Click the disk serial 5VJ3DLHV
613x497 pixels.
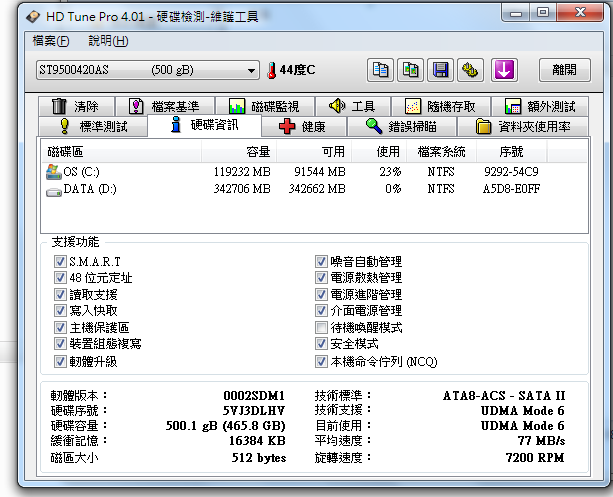(254, 411)
